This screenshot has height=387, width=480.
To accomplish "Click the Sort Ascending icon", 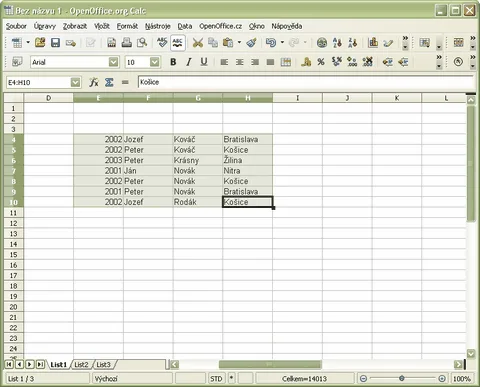I will pyautogui.click(x=337, y=43).
